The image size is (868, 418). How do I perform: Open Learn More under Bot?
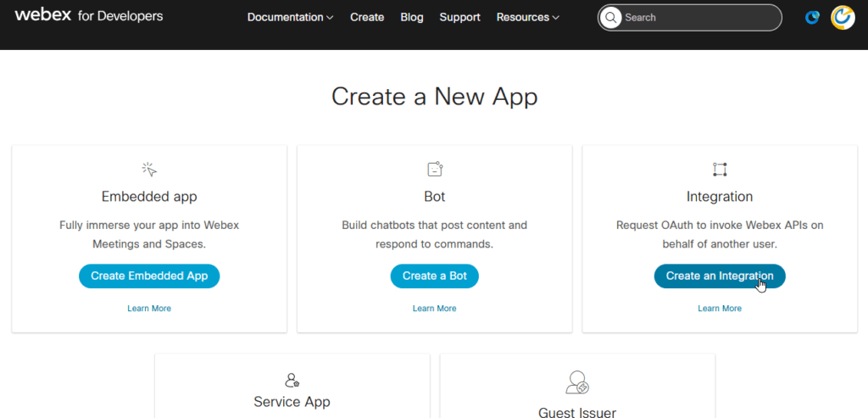coord(435,309)
